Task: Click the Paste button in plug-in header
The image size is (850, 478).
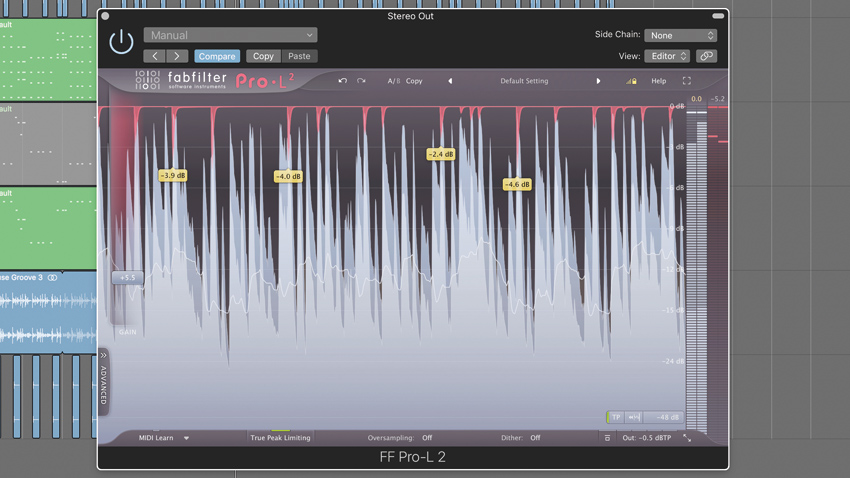Action: tap(299, 56)
